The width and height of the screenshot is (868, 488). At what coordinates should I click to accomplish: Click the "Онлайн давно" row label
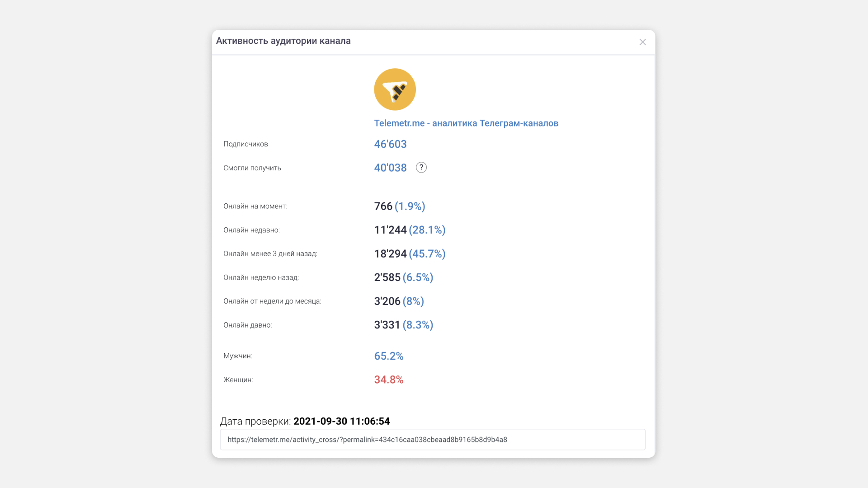pyautogui.click(x=247, y=325)
